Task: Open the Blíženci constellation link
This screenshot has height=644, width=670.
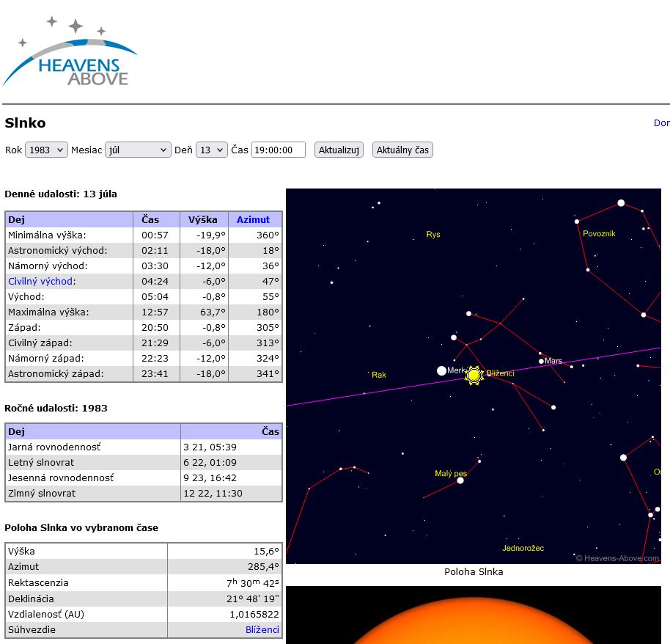Action: coord(262,630)
